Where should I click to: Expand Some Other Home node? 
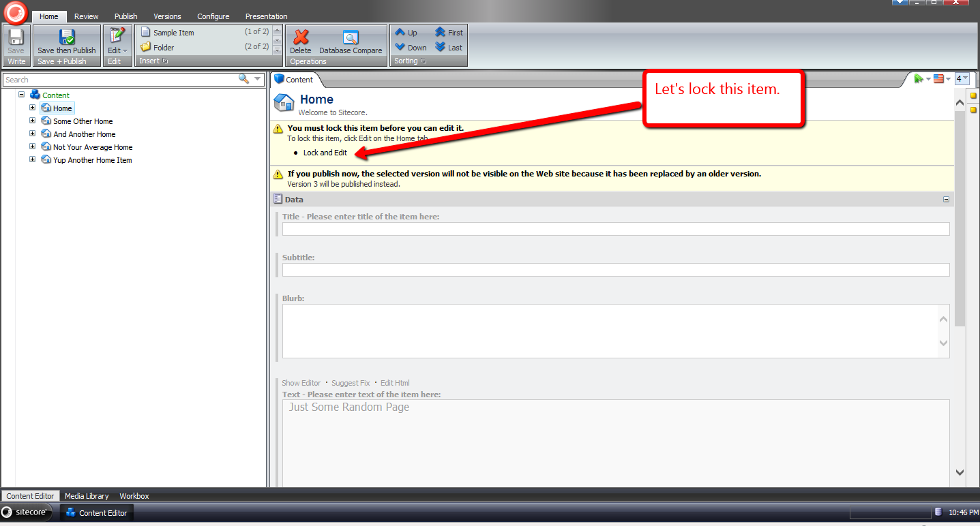click(32, 121)
